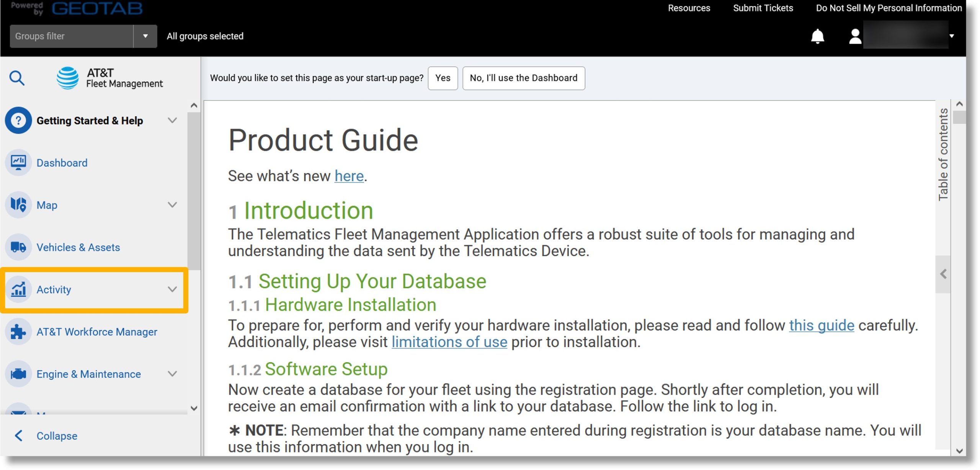Click the Map sidebar icon
The height and width of the screenshot is (470, 980).
[18, 204]
